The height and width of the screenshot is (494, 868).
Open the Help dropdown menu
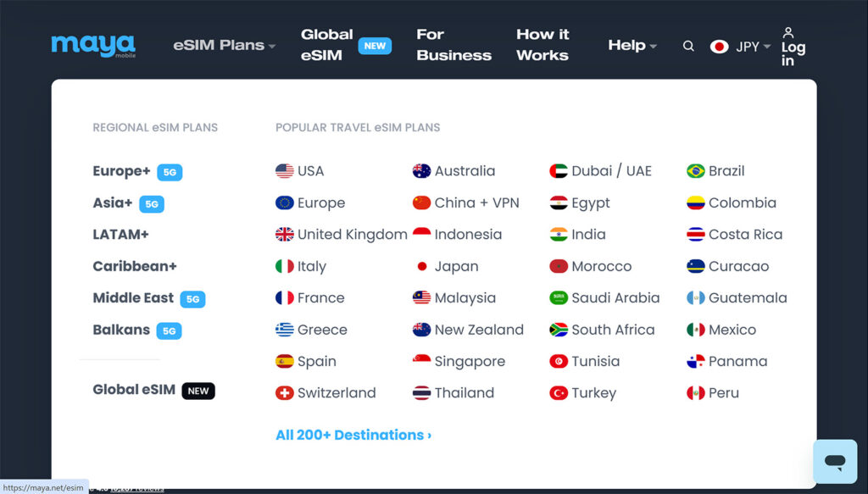[632, 46]
